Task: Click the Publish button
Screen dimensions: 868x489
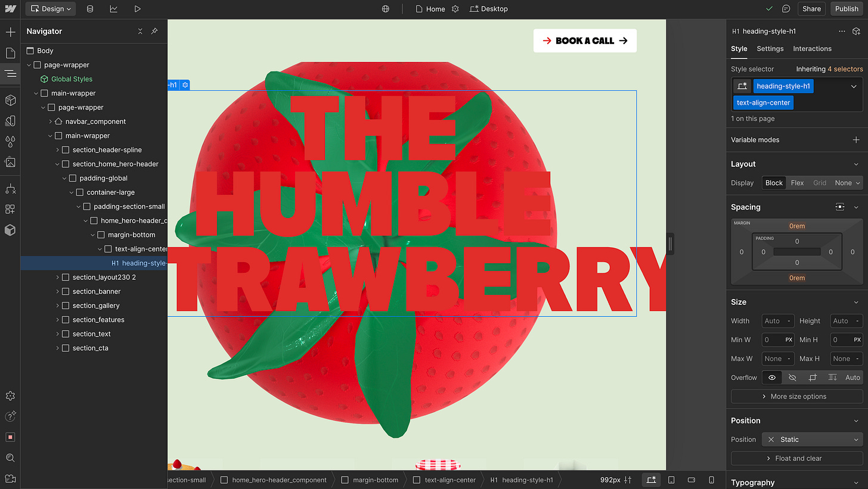Action: coord(847,9)
